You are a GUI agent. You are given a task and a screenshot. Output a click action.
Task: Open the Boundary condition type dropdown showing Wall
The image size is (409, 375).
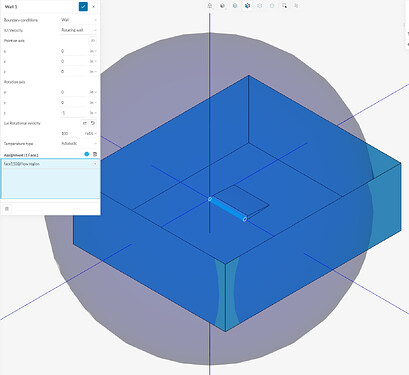click(x=79, y=20)
